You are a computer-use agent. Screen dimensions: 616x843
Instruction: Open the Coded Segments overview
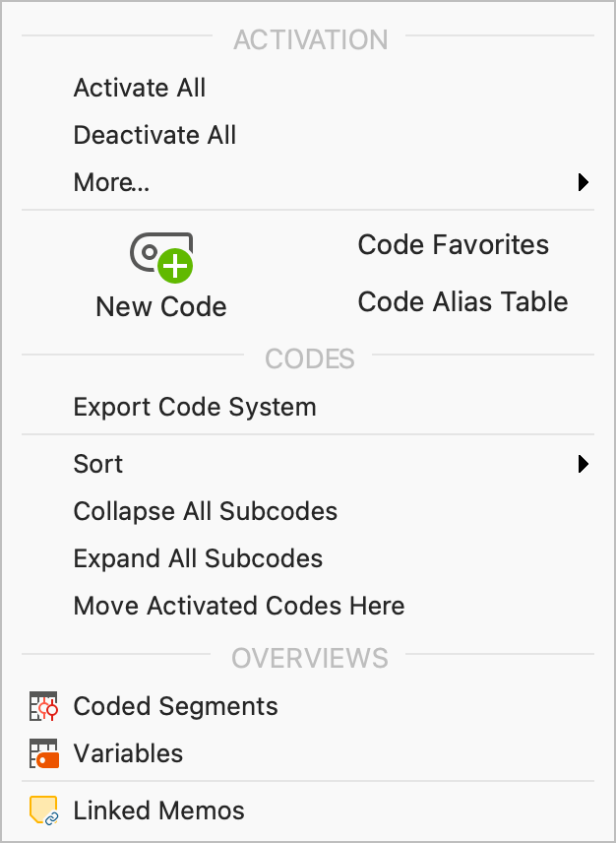[x=175, y=706]
